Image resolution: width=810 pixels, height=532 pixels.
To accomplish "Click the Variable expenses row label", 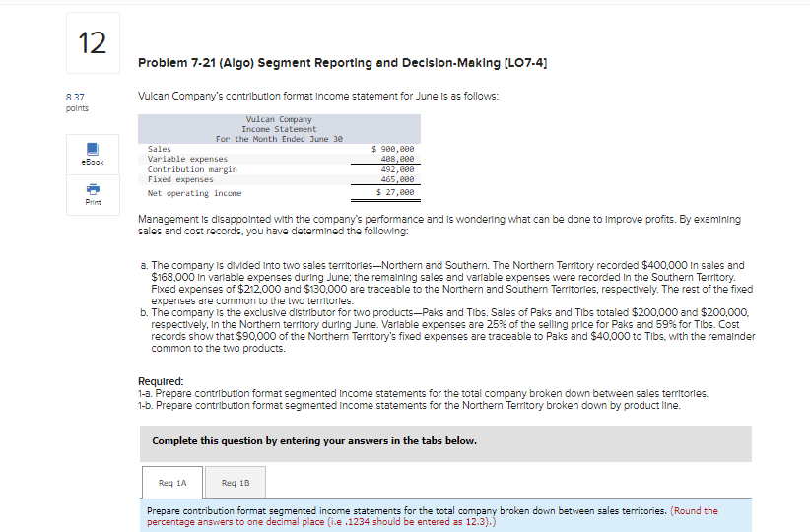I will 187,159.
